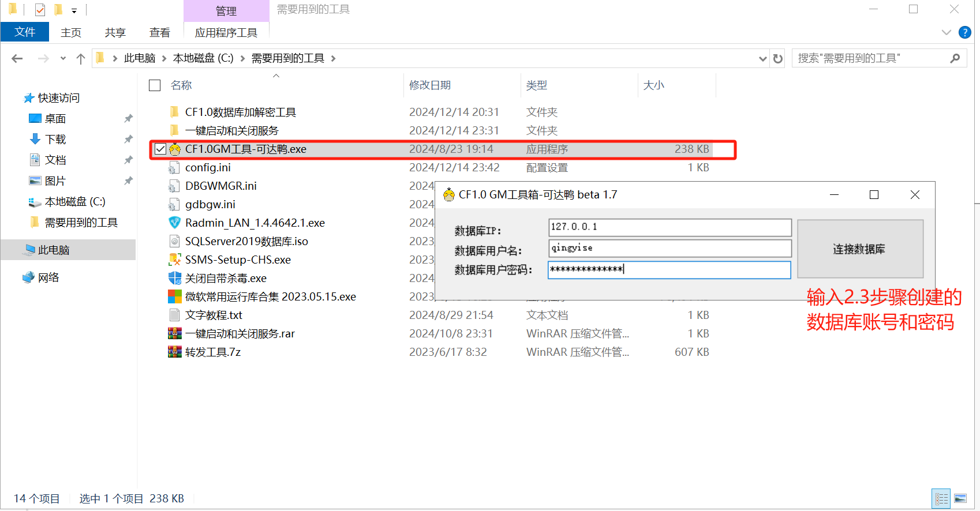Click the Back navigation arrow
This screenshot has height=511, width=980.
[x=17, y=58]
